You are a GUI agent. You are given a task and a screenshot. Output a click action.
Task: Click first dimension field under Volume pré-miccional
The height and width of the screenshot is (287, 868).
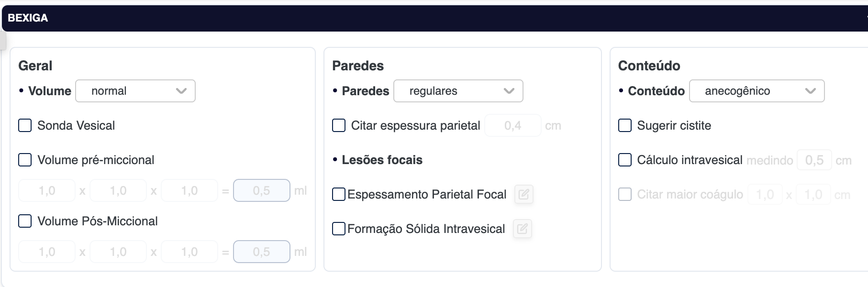47,190
